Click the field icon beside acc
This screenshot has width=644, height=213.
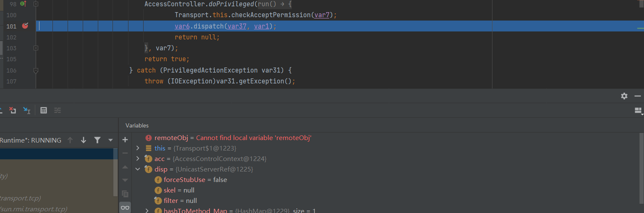point(148,159)
